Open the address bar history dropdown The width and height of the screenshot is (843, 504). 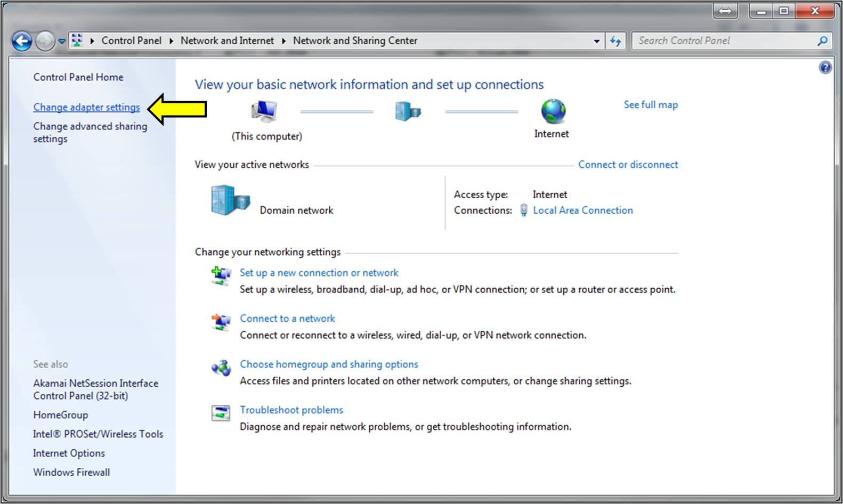pyautogui.click(x=596, y=41)
